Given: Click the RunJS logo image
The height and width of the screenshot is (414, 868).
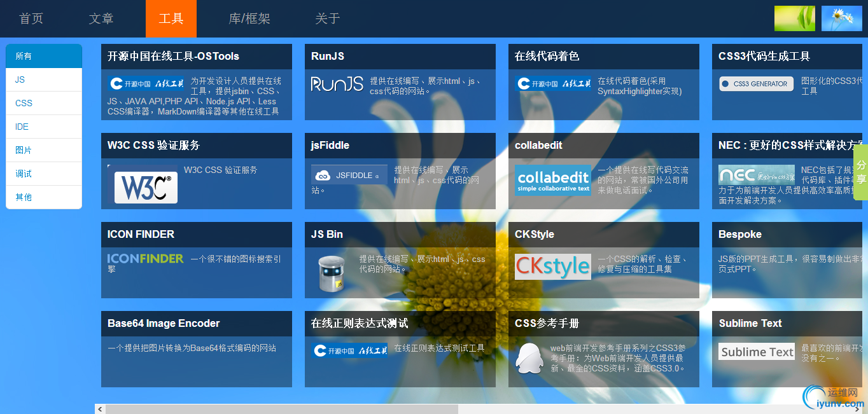Looking at the screenshot, I should coord(337,83).
